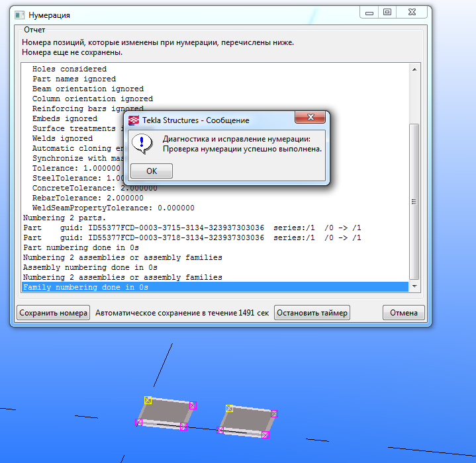Minimize the Нумерация window

(x=369, y=13)
